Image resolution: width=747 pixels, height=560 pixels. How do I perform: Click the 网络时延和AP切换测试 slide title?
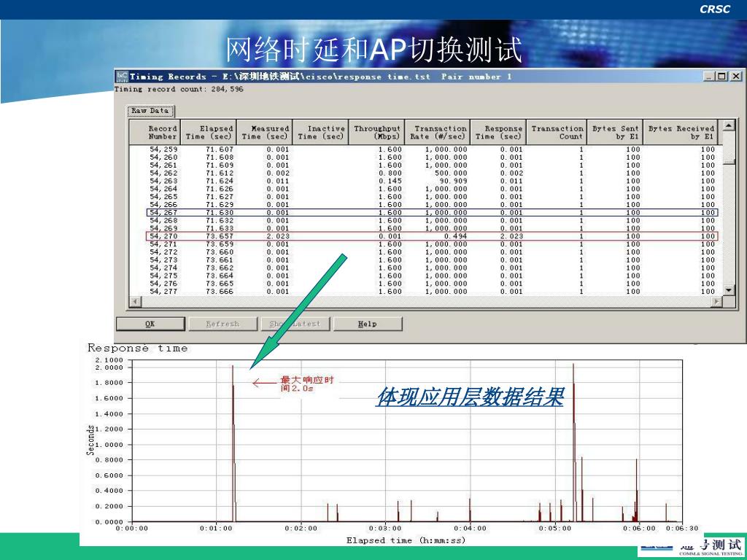373,50
